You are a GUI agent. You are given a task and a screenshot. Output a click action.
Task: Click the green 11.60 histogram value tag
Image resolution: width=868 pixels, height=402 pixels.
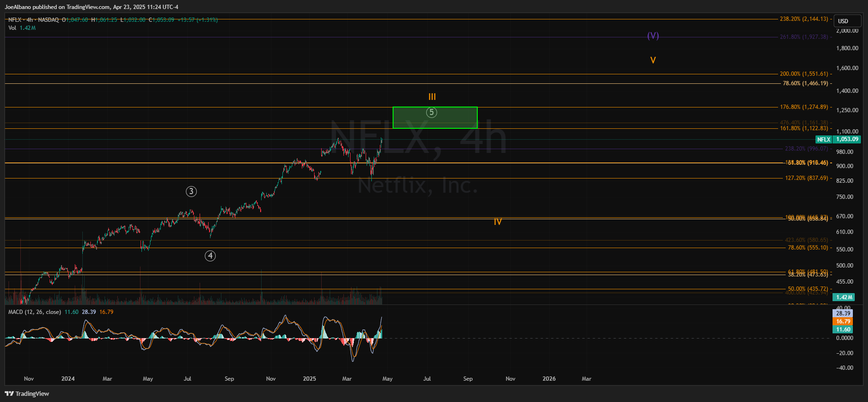tap(843, 330)
